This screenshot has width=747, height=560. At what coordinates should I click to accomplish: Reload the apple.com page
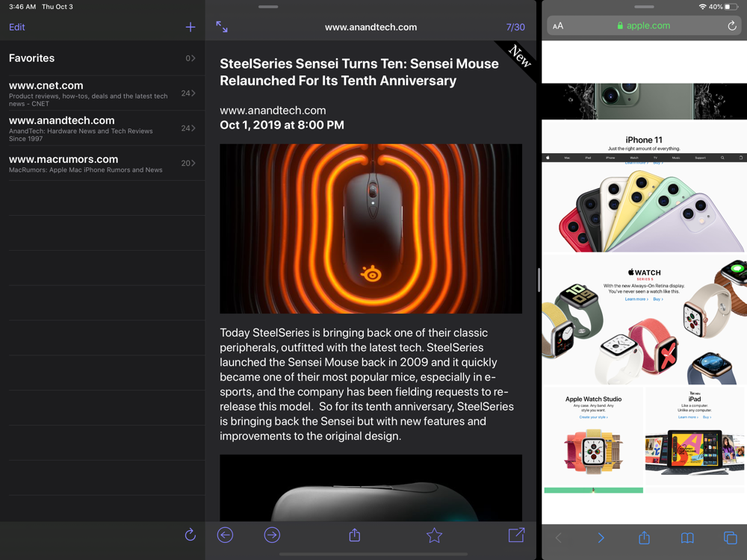[732, 25]
